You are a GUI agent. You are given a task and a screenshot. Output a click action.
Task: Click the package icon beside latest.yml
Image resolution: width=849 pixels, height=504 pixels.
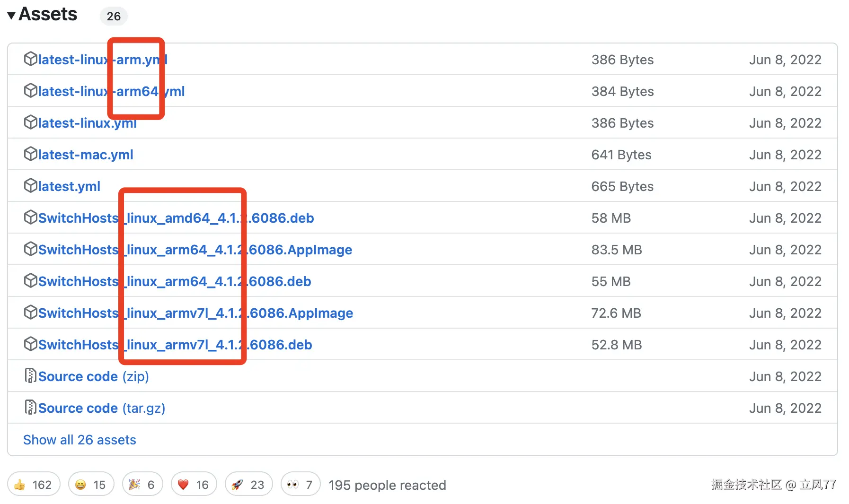tap(30, 186)
